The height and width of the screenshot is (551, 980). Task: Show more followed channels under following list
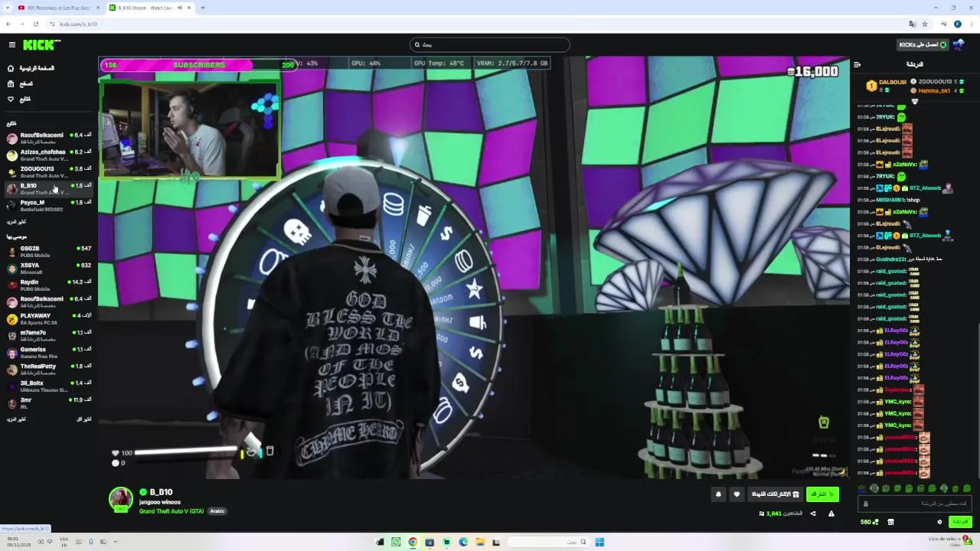tap(16, 222)
